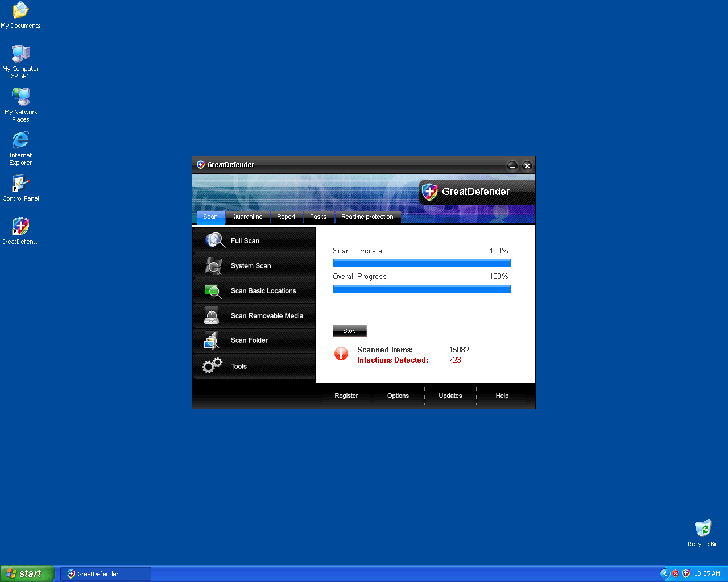The height and width of the screenshot is (582, 728).
Task: Open the Realtime protection tab
Action: [x=367, y=217]
